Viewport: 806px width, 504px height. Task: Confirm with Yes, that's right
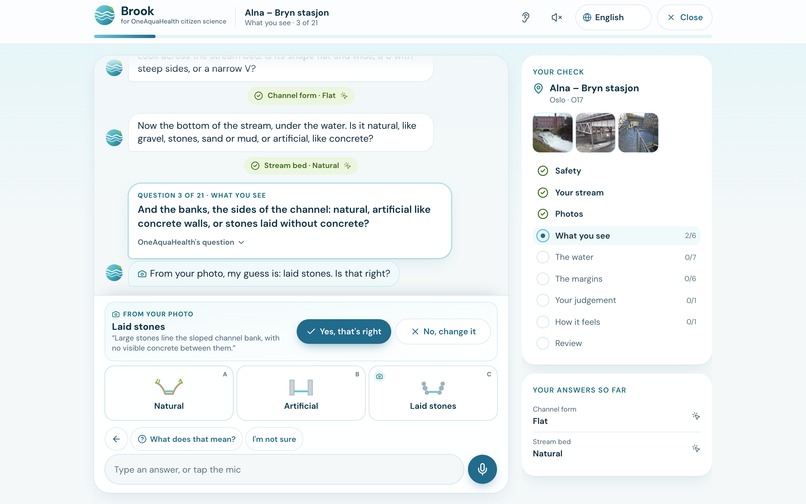(343, 332)
